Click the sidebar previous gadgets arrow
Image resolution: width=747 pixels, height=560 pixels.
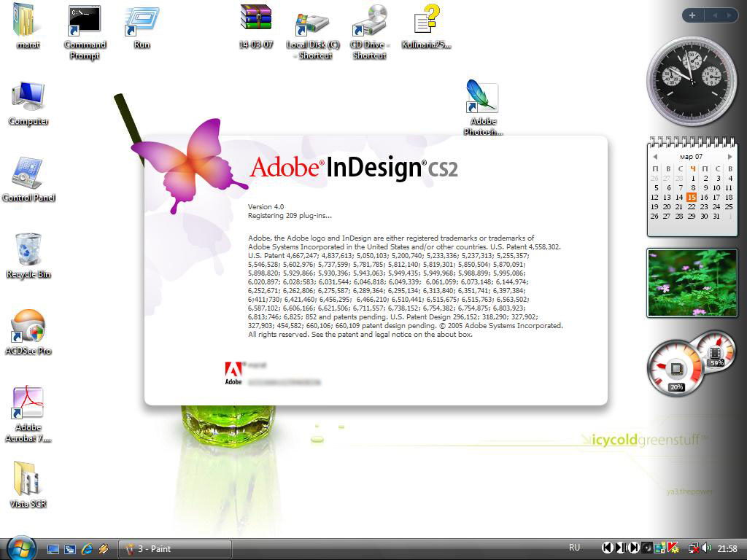click(x=715, y=15)
